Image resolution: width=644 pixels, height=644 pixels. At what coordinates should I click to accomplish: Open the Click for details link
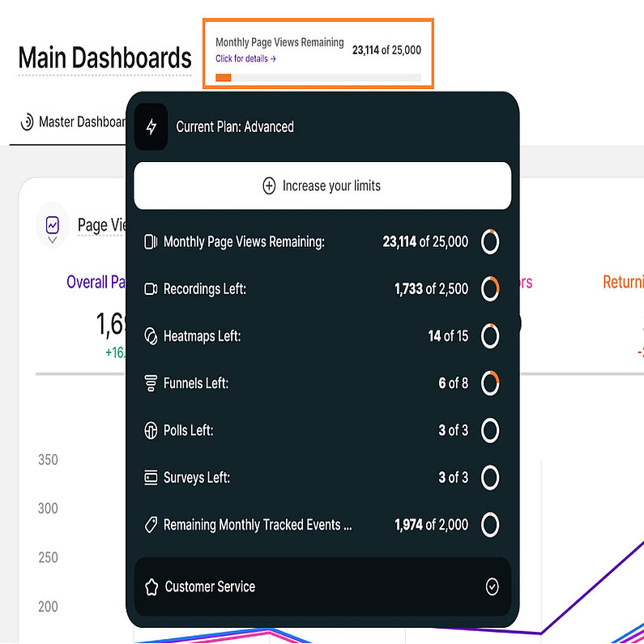coord(245,58)
